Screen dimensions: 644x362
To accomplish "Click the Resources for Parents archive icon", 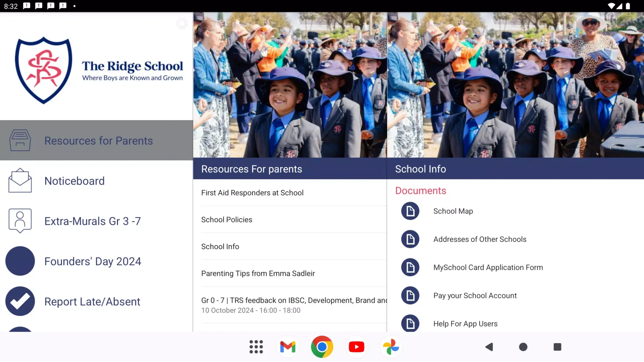I will click(x=20, y=140).
